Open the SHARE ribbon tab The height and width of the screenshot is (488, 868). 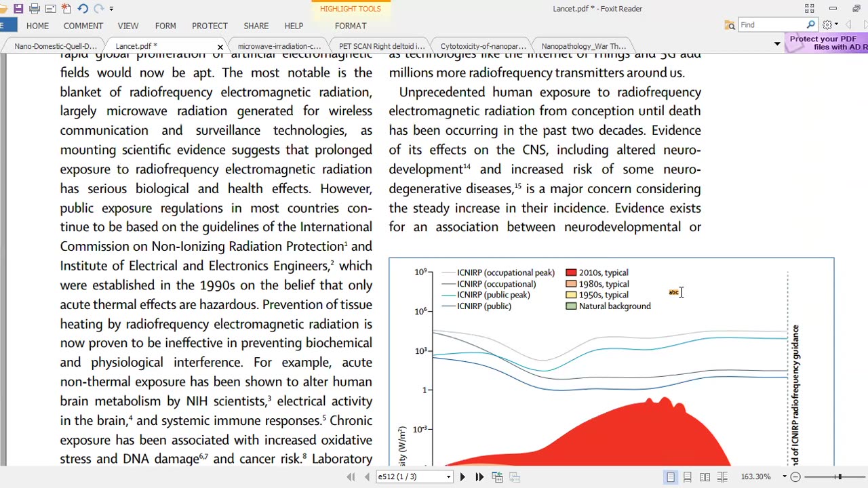point(256,26)
